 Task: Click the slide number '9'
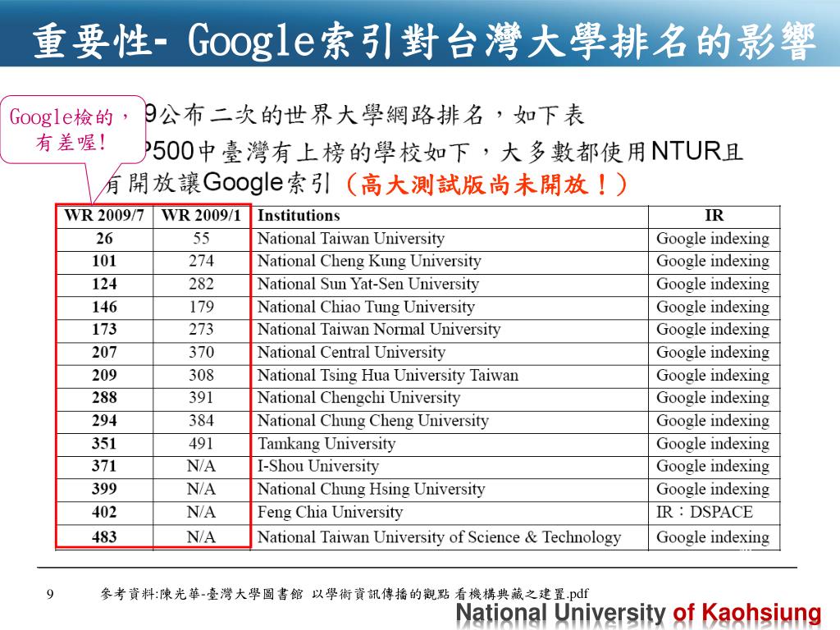[x=50, y=594]
